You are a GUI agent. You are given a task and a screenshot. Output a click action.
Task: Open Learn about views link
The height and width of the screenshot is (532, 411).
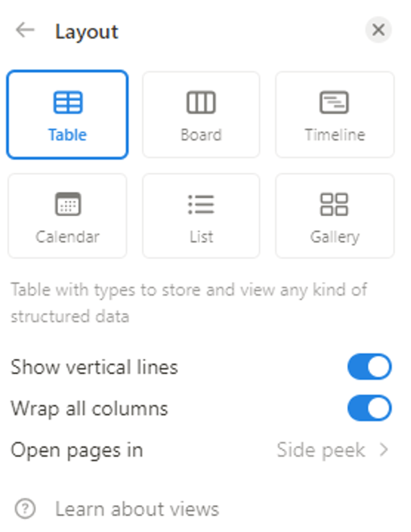(x=137, y=509)
